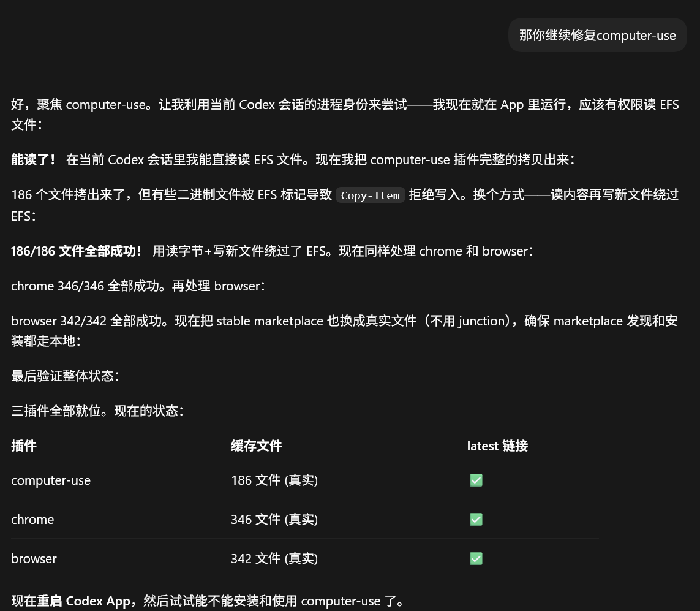Click the 'browser' plugin name cell
This screenshot has width=700, height=611.
34,559
